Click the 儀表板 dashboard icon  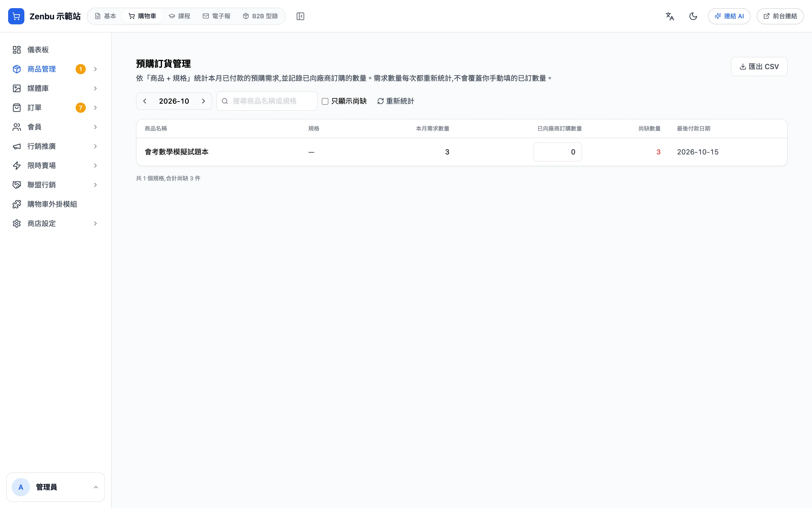(x=17, y=50)
